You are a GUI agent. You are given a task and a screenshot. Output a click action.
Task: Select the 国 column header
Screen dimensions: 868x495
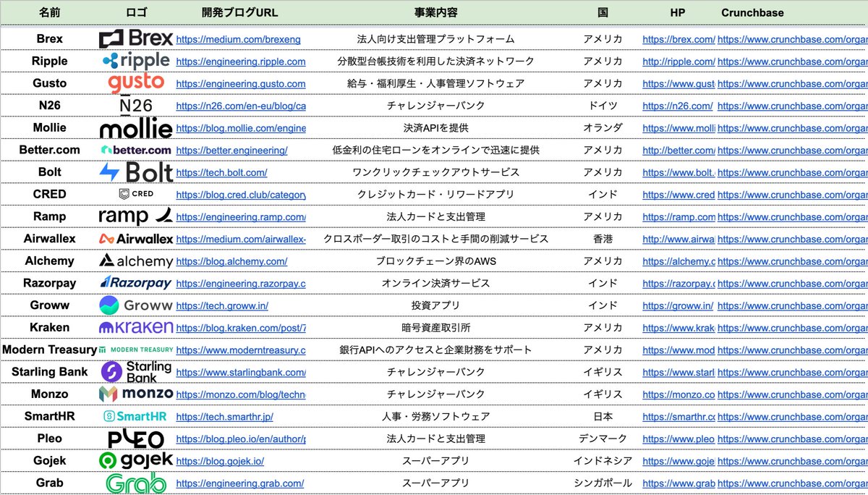pos(603,12)
